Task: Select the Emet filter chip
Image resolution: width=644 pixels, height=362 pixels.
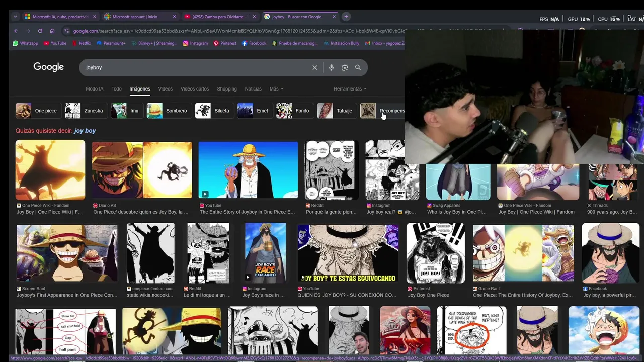Action: coord(255,111)
